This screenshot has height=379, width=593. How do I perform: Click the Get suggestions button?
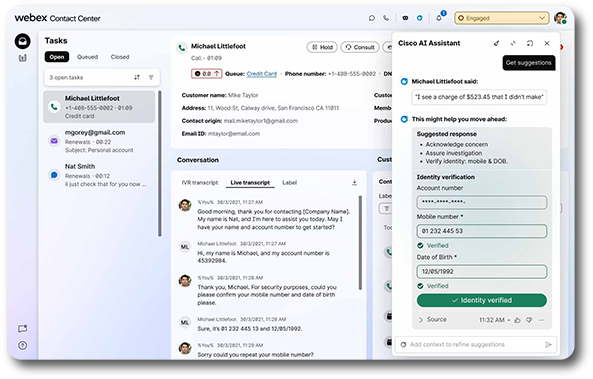tap(529, 63)
